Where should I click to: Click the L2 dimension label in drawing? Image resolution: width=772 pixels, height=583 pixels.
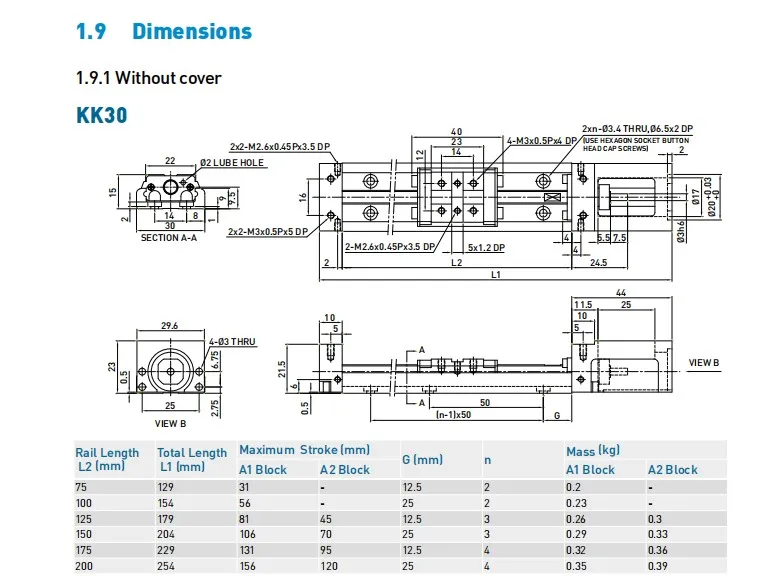coord(456,262)
